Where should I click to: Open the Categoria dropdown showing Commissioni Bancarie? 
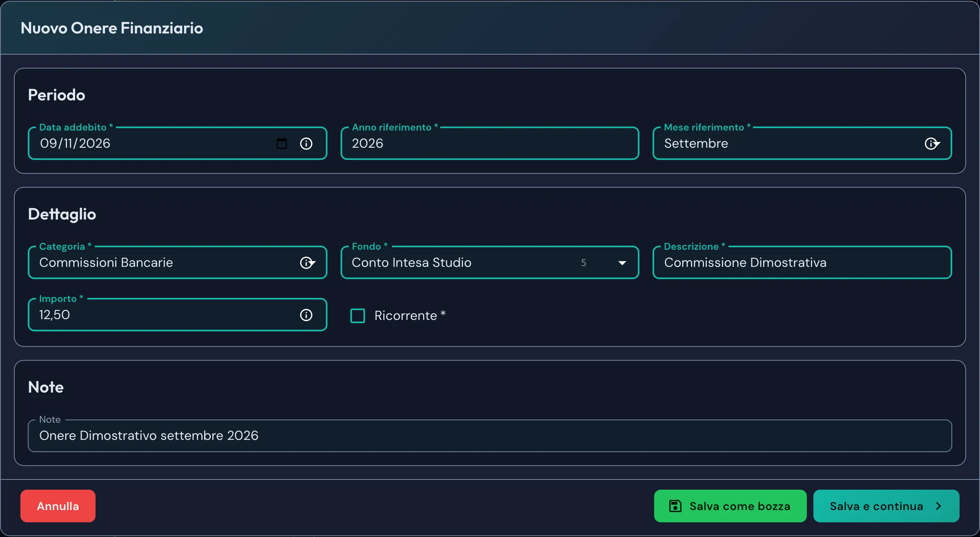tap(177, 262)
